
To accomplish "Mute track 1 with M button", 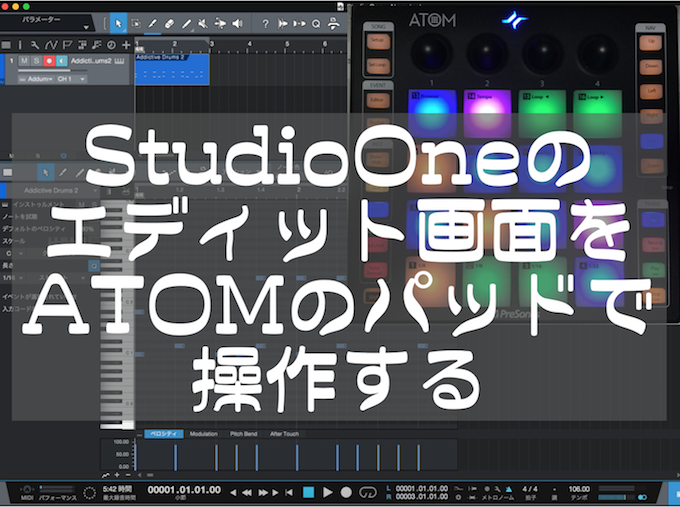I will click(24, 61).
